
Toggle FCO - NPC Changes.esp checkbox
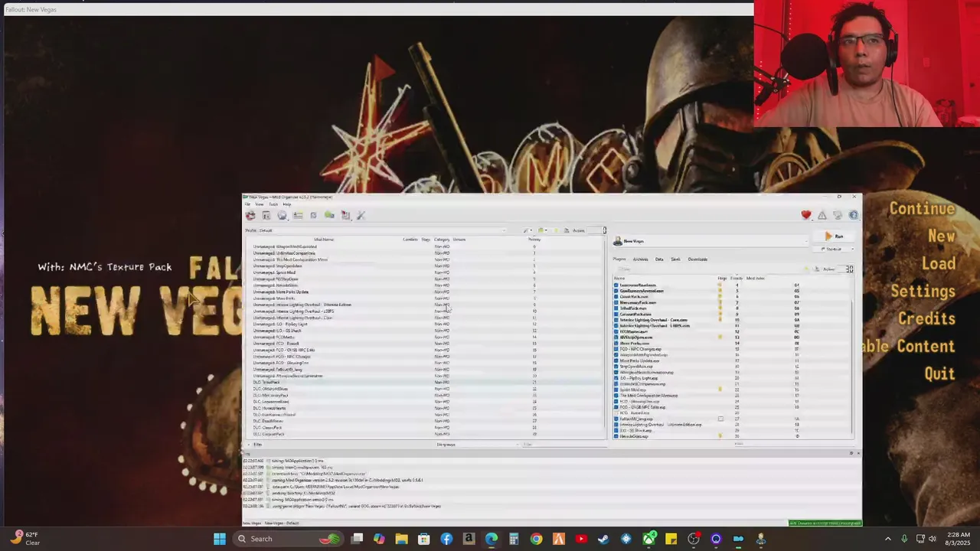616,349
